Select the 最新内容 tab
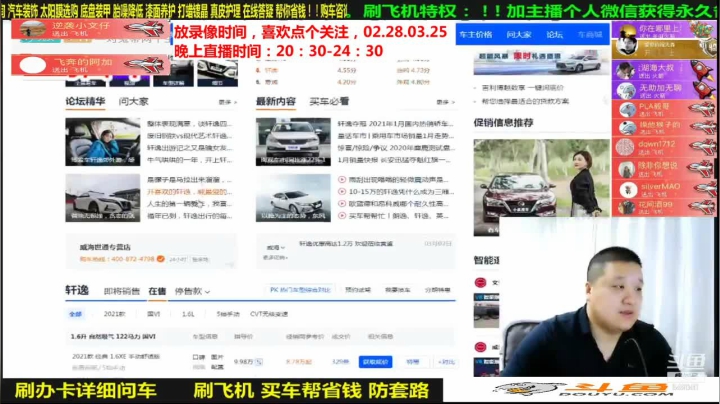Viewport: 720px width, 404px height. (276, 101)
